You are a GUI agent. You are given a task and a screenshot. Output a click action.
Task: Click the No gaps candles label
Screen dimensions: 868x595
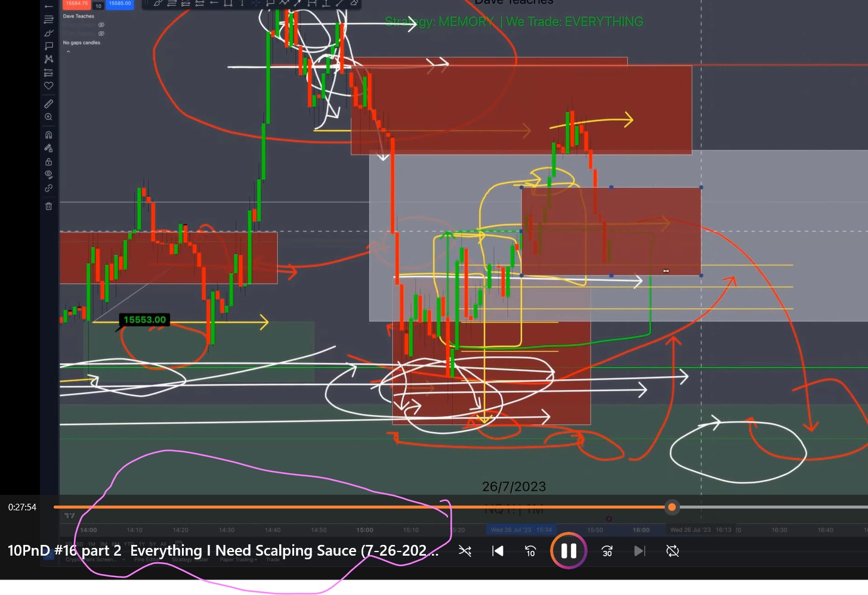tap(82, 43)
